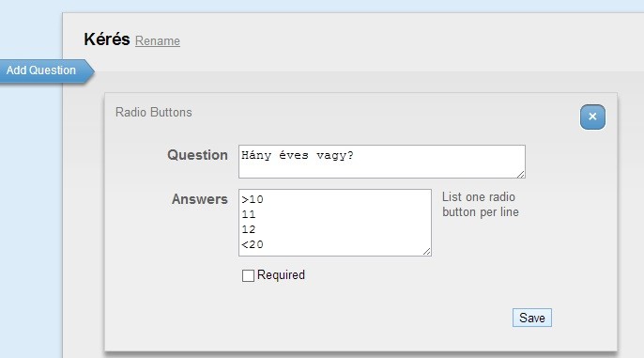The image size is (644, 358).
Task: Tick the Required checkbox
Action: point(248,275)
